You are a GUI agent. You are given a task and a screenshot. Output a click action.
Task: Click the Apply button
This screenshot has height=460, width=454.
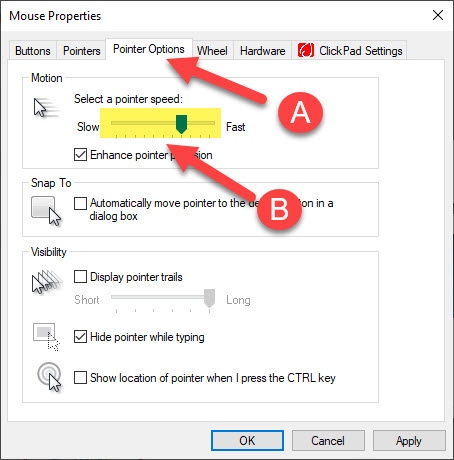409,441
